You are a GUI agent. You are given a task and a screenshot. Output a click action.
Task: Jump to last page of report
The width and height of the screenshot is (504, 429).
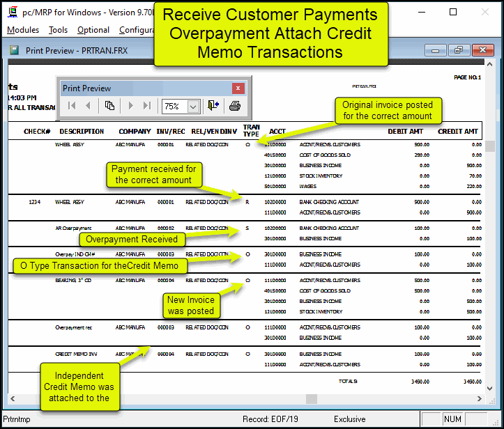[146, 106]
